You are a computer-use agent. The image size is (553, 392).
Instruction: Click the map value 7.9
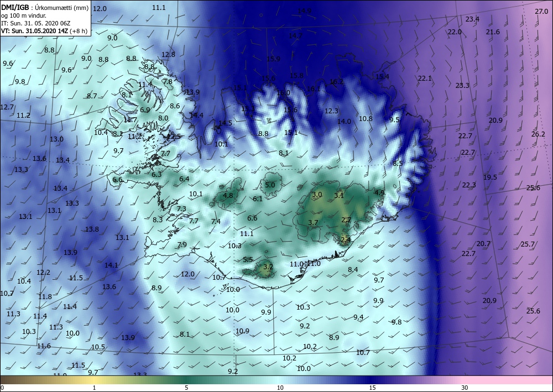[182, 244]
